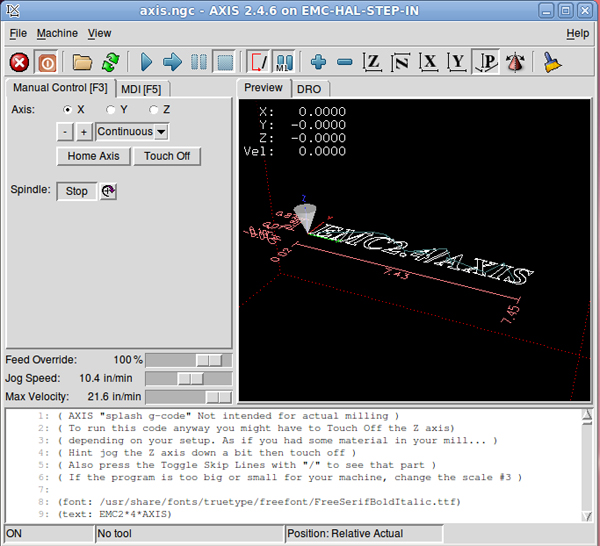Click the red Emergency Stop toolbar icon

19,62
